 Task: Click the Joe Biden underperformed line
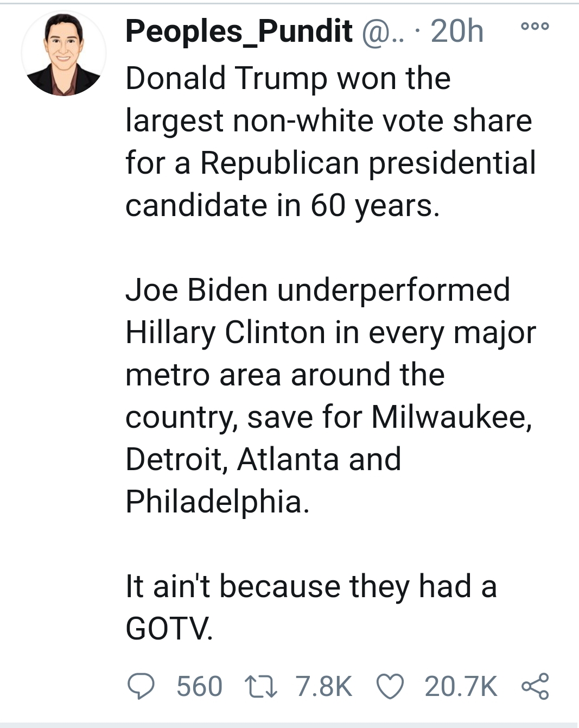click(317, 289)
